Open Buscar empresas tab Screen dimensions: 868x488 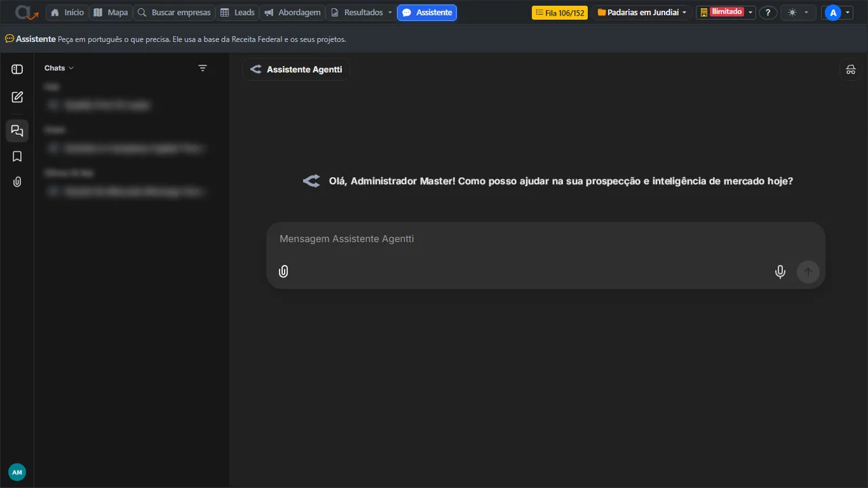pos(174,12)
